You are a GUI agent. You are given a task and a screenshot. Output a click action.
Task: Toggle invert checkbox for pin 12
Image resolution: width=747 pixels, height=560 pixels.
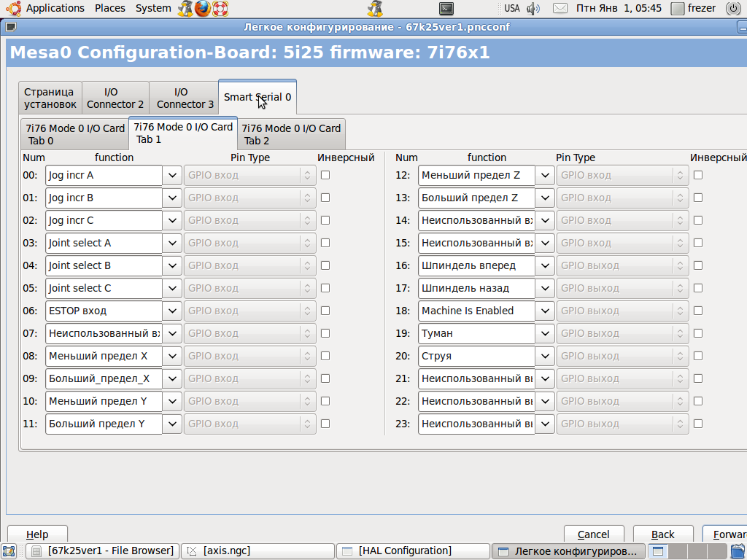click(698, 175)
